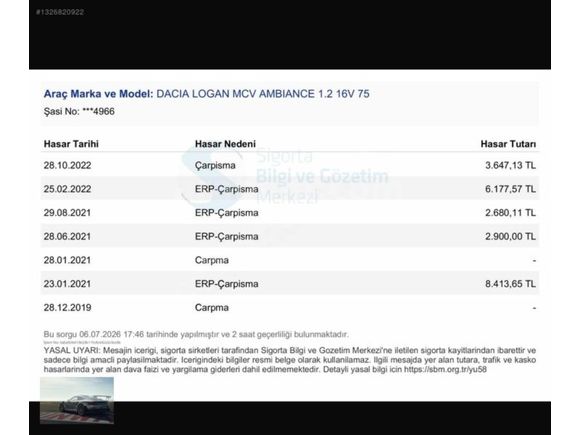580x435 pixels.
Task: Click the date 28.12.2019
Action: 67,307
